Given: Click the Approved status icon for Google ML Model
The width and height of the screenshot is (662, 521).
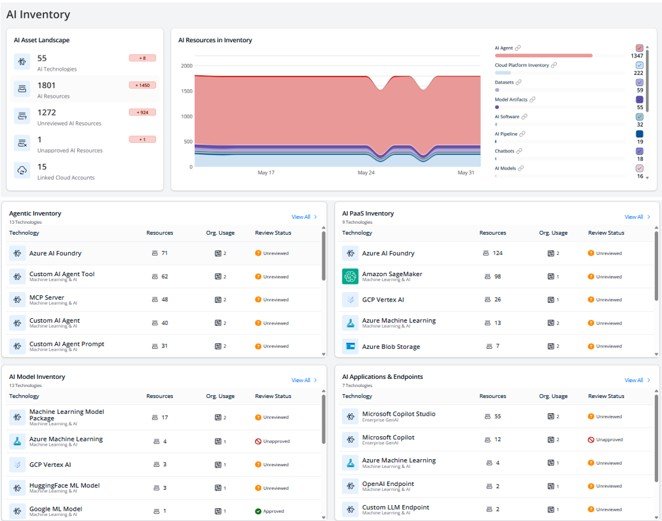Looking at the screenshot, I should coord(258,511).
